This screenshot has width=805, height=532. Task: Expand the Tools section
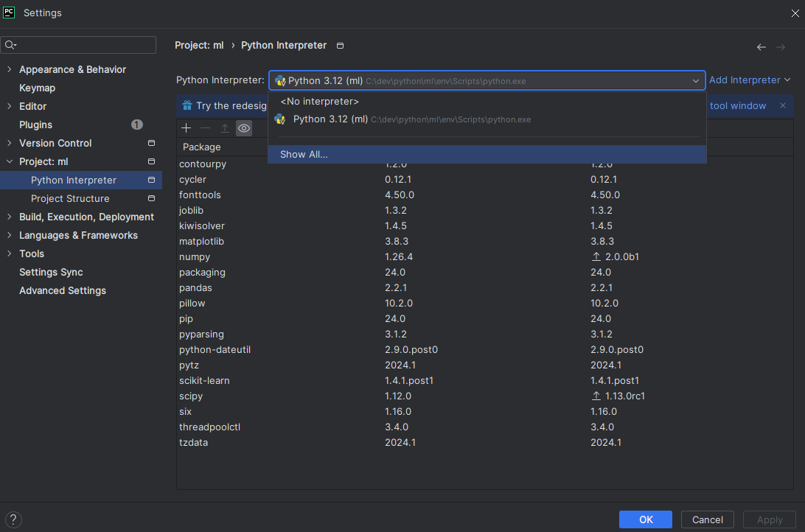click(10, 253)
